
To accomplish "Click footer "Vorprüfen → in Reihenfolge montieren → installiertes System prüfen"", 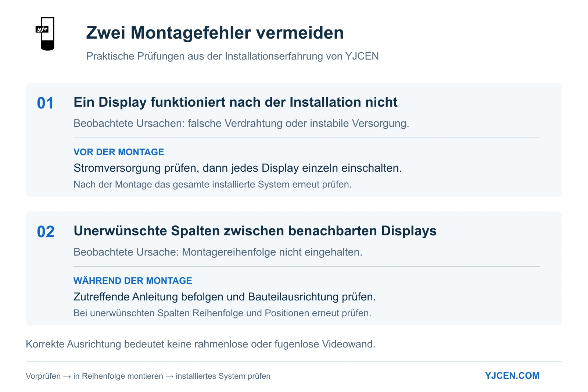I will coord(148,376).
